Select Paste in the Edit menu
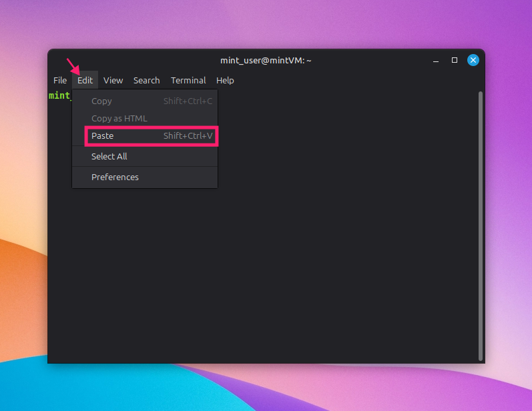532x411 pixels. click(145, 135)
